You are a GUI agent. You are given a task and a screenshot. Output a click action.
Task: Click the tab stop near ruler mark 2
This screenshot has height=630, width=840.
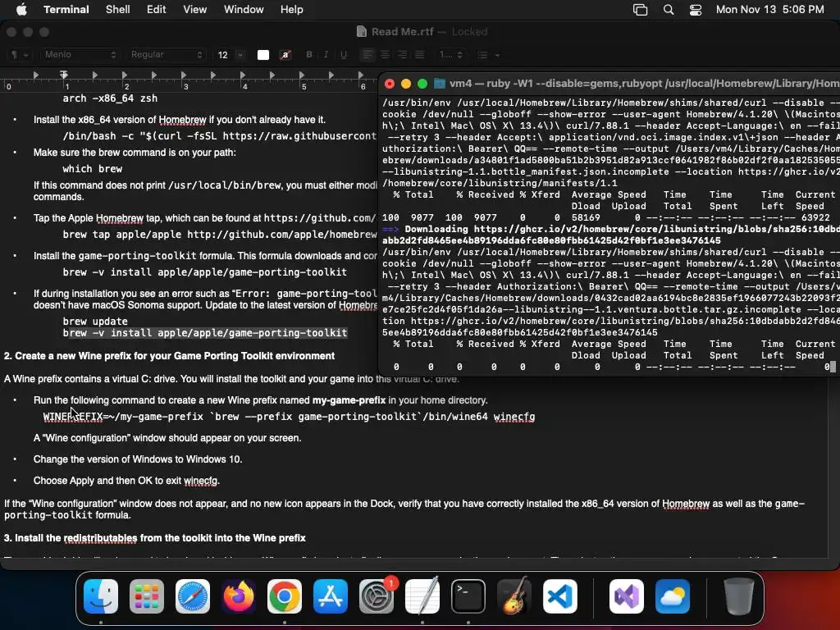tap(125, 75)
